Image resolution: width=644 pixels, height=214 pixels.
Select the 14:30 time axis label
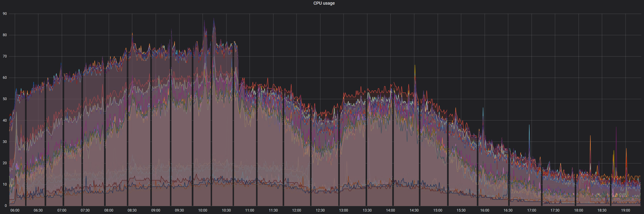414,210
